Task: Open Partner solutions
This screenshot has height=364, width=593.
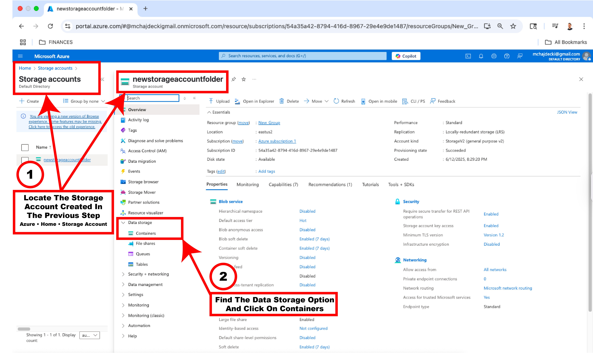Action: pyautogui.click(x=144, y=202)
